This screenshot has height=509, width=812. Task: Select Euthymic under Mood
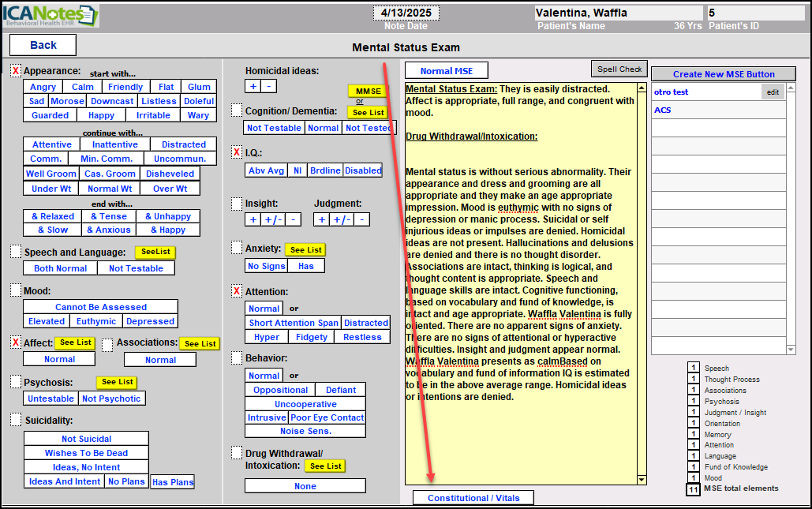pos(96,321)
